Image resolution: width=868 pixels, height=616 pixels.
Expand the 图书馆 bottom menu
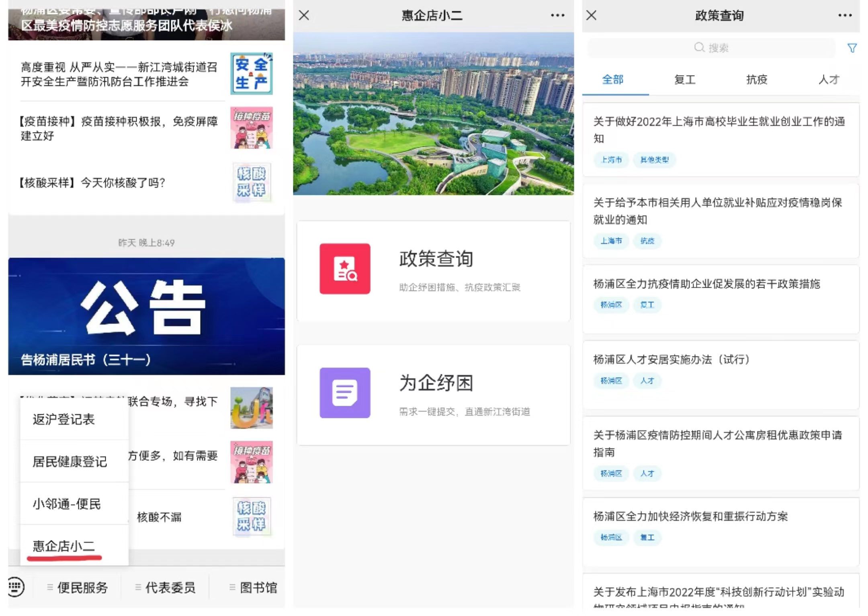click(x=258, y=587)
